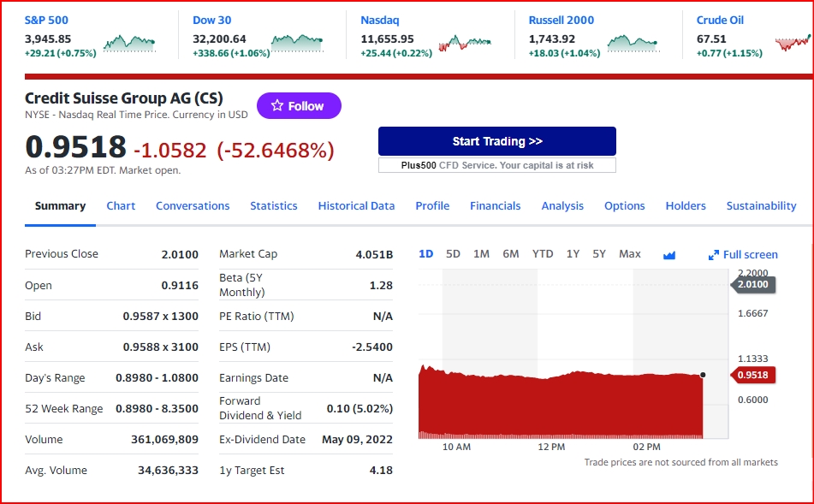
Task: Select the YTD chart range
Action: [543, 254]
